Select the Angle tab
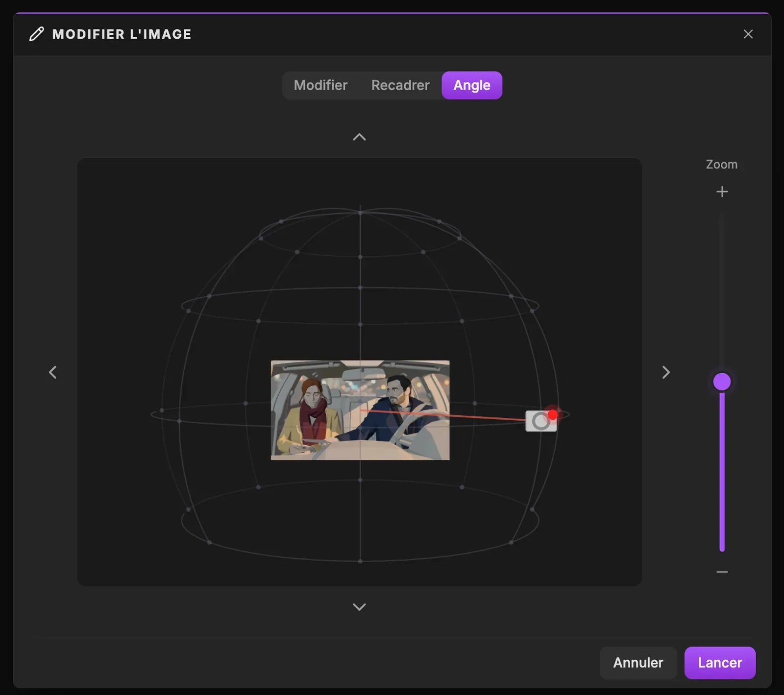Image resolution: width=784 pixels, height=695 pixels. [472, 85]
